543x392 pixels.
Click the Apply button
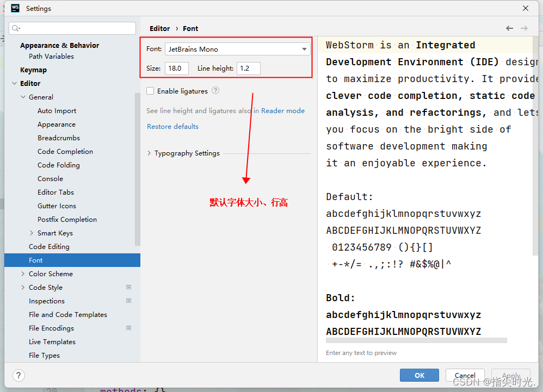click(511, 375)
